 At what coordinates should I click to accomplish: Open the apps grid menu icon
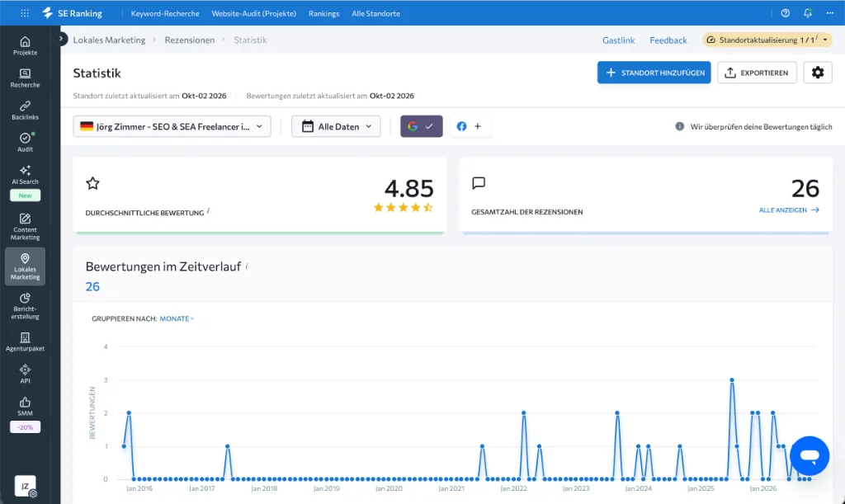coord(25,13)
